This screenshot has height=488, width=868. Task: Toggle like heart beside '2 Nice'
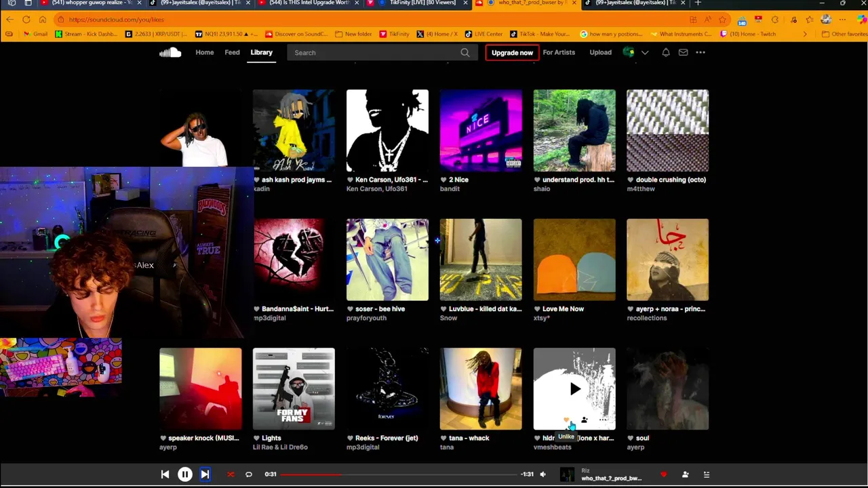point(443,180)
